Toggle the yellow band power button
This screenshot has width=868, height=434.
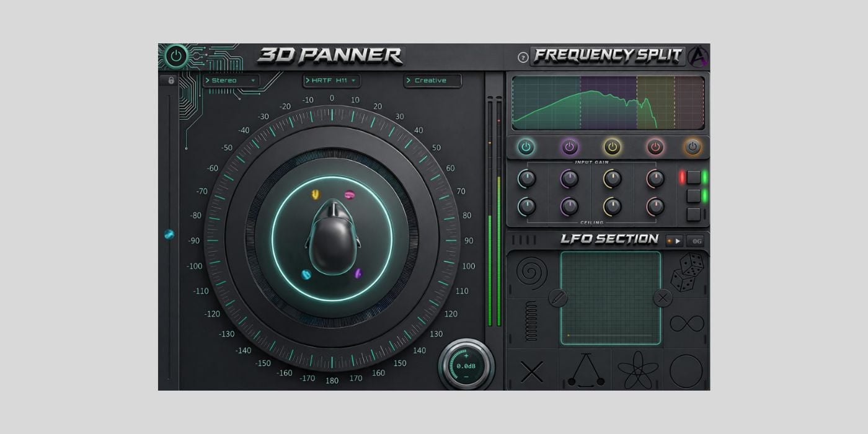tap(613, 147)
